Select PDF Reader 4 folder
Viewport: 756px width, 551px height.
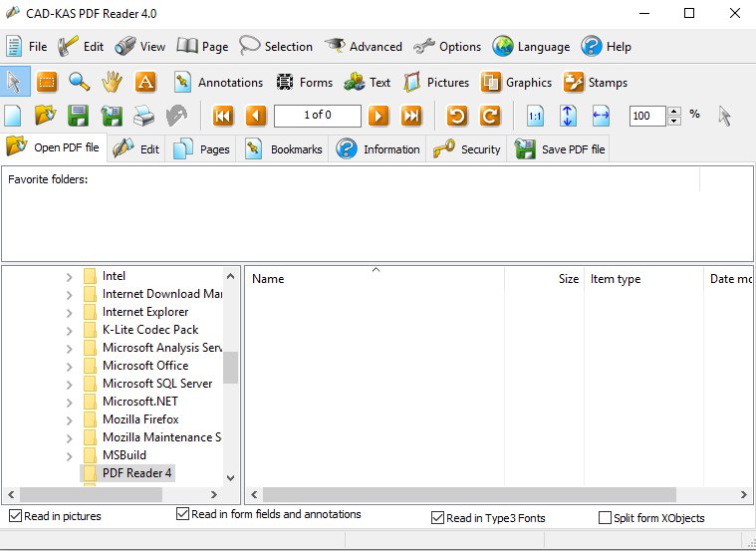[x=136, y=473]
